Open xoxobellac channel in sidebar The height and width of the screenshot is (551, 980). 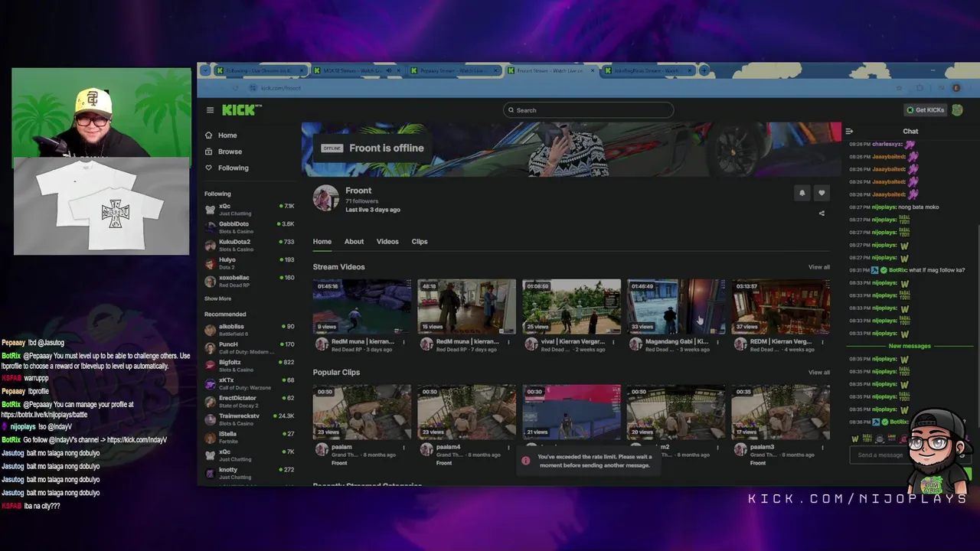point(249,281)
